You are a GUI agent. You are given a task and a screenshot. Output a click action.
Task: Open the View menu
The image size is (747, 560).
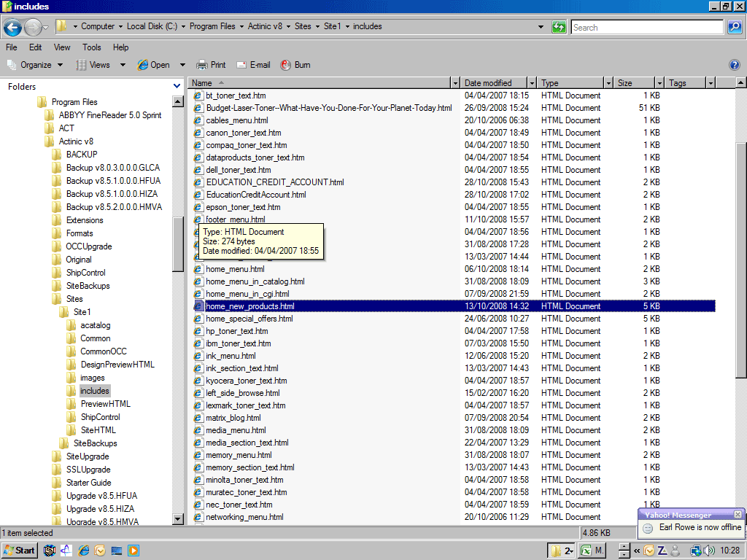coord(62,47)
